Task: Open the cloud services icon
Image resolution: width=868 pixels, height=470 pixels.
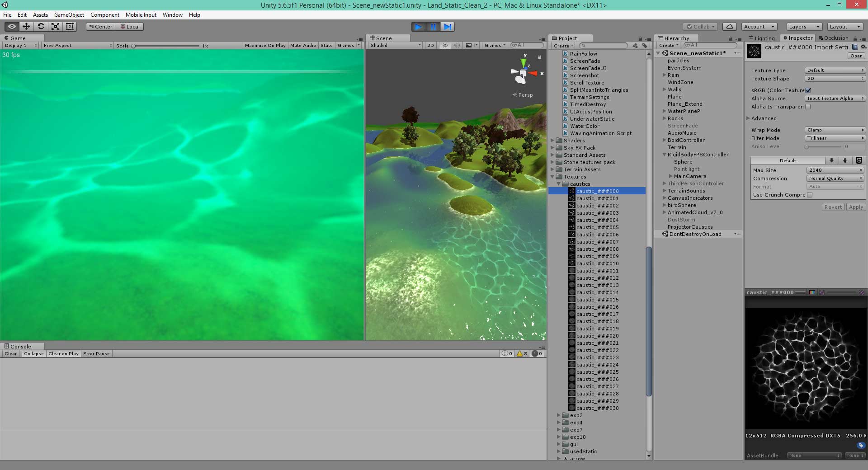Action: 729,27
